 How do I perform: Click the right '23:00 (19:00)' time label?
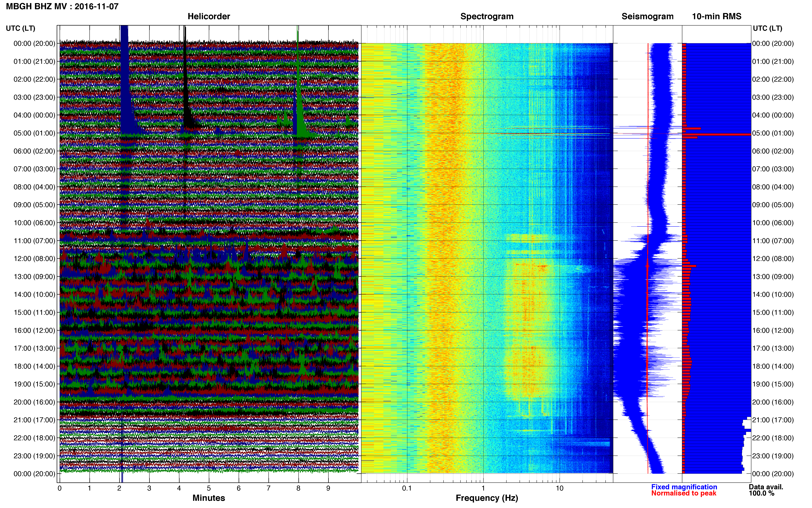coord(773,456)
